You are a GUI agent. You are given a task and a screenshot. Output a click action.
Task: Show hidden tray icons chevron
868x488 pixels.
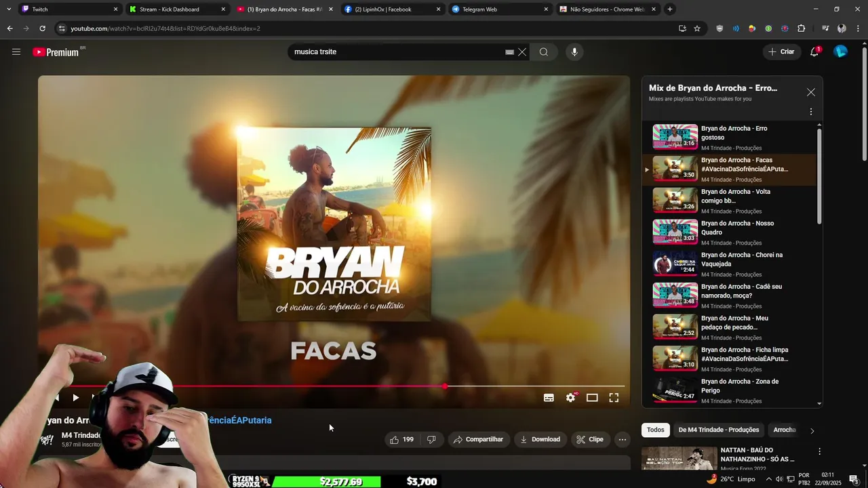768,479
